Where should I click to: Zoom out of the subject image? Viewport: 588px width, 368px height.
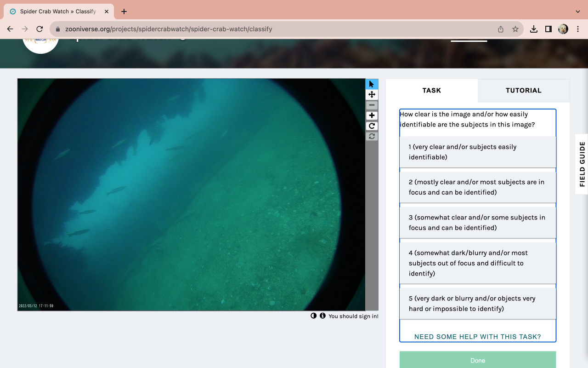point(372,105)
